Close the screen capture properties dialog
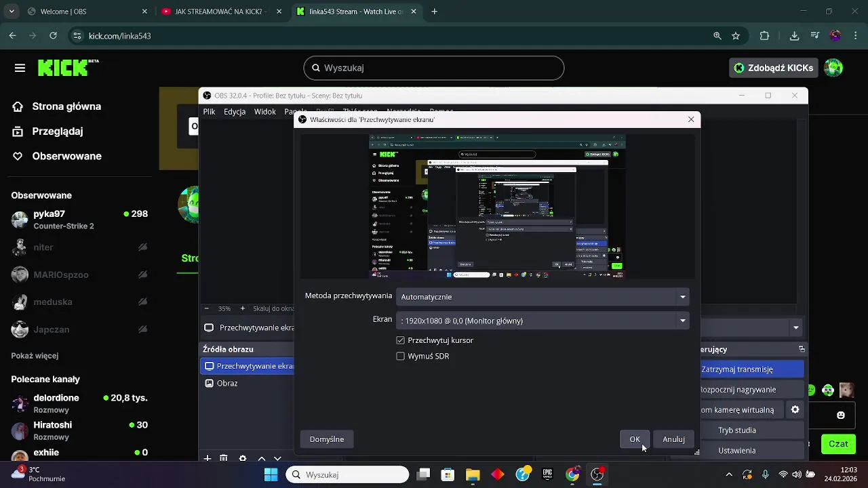This screenshot has width=868, height=488. [691, 119]
